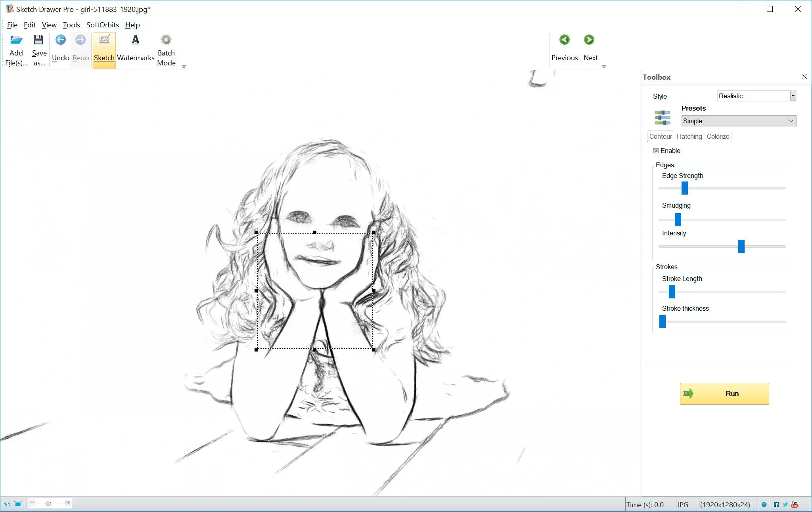Click the Next navigation arrow
The height and width of the screenshot is (512, 812).
589,40
